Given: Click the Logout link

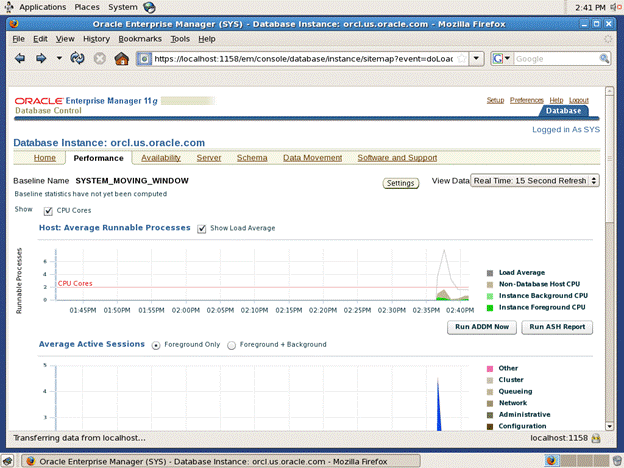Looking at the screenshot, I should [579, 100].
